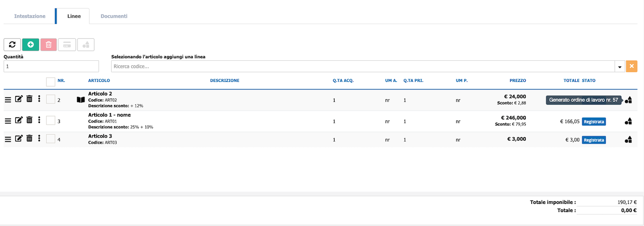Edit the Articolo 2 line
The width and height of the screenshot is (644, 226).
[x=19, y=99]
